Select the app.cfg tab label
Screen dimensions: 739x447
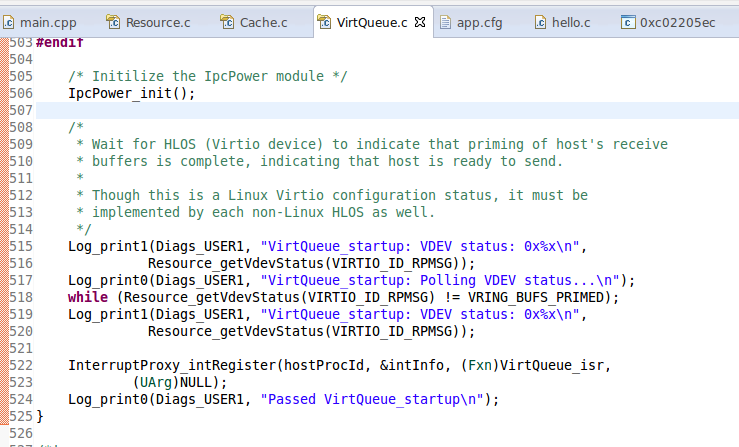(479, 21)
